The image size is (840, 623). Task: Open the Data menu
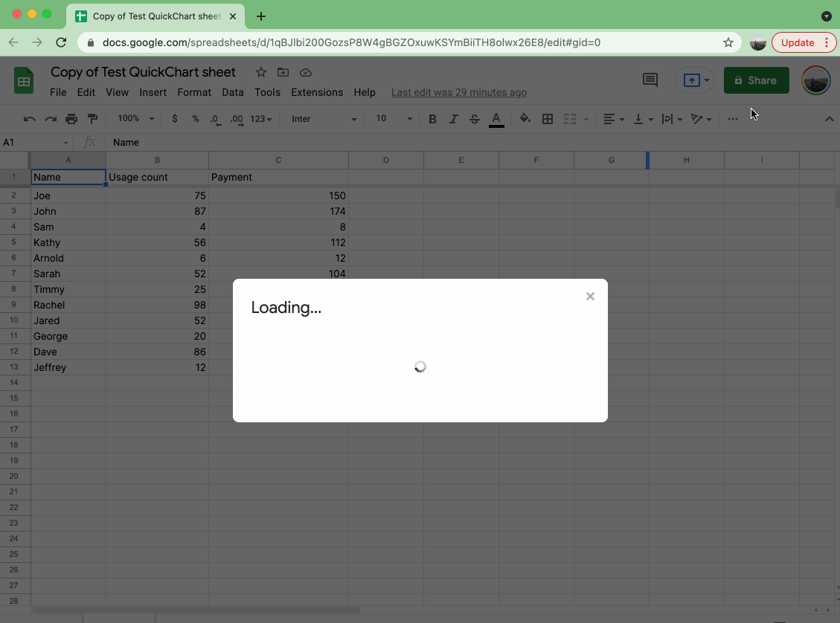point(232,92)
